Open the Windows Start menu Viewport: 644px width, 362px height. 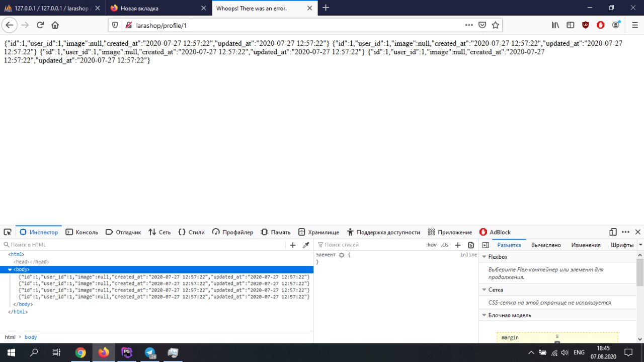click(11, 352)
